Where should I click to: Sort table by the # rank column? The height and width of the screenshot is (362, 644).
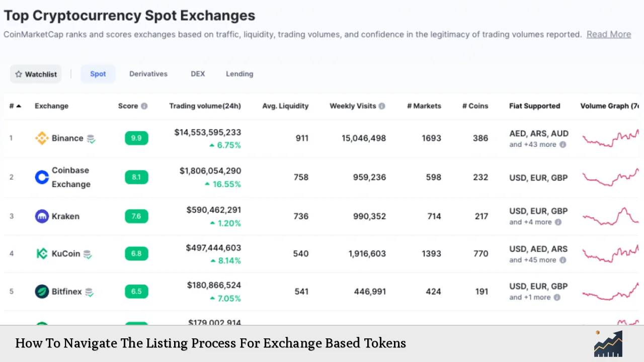(x=15, y=106)
